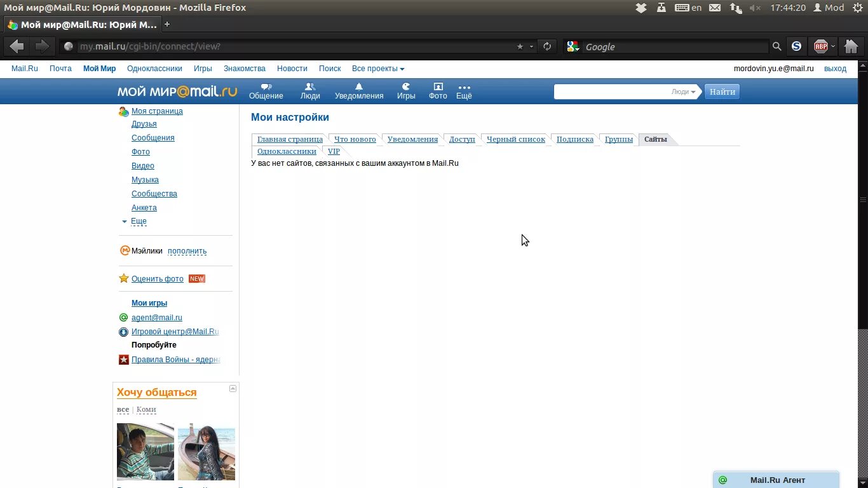The image size is (868, 488).
Task: Open Уведомления bell in header
Action: [359, 91]
